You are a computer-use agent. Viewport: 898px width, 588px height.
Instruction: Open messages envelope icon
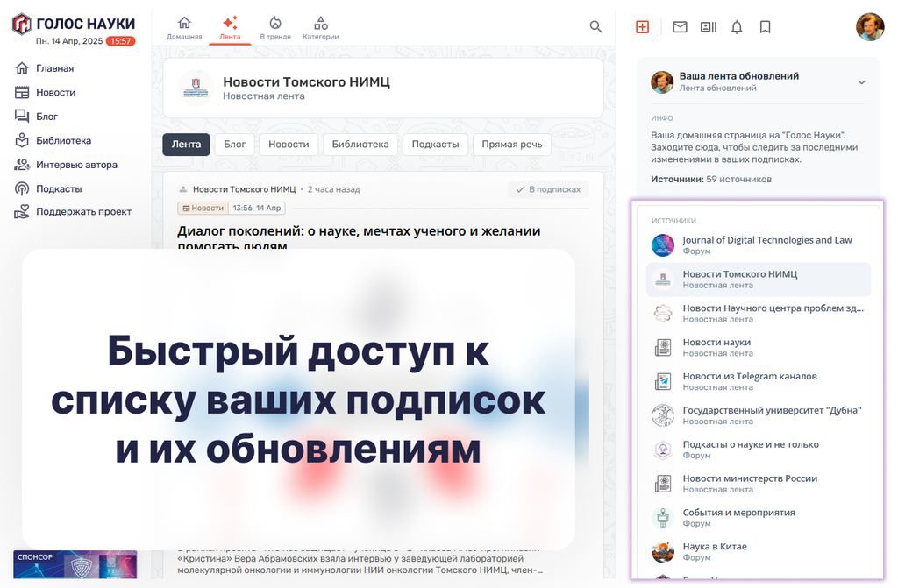coord(680,27)
